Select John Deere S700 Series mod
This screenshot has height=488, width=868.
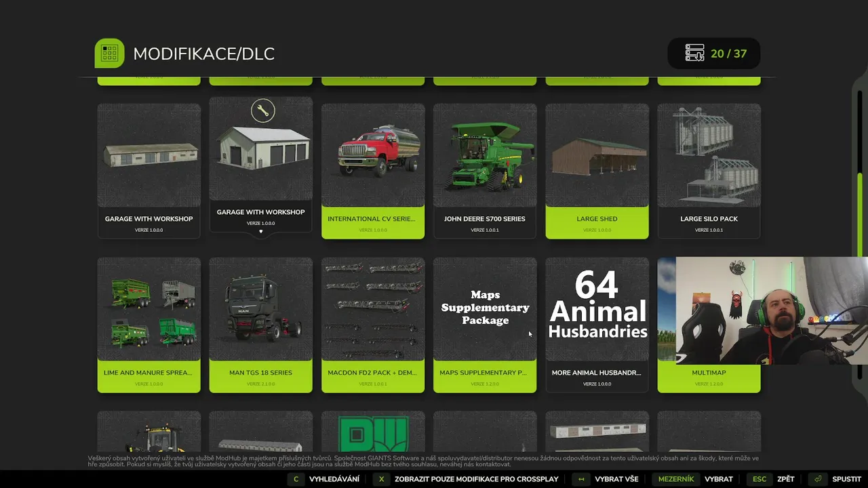pyautogui.click(x=485, y=171)
